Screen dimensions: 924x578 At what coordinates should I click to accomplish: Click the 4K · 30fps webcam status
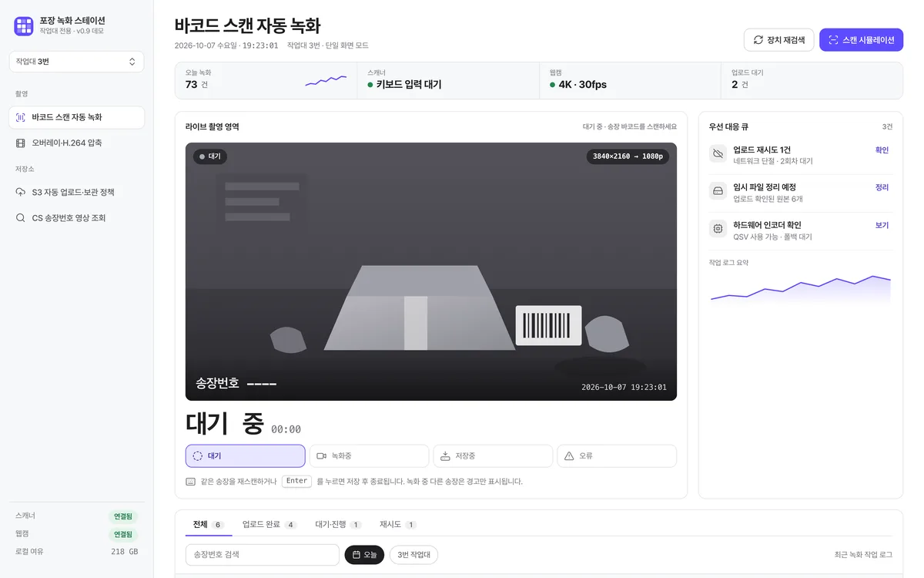[578, 85]
